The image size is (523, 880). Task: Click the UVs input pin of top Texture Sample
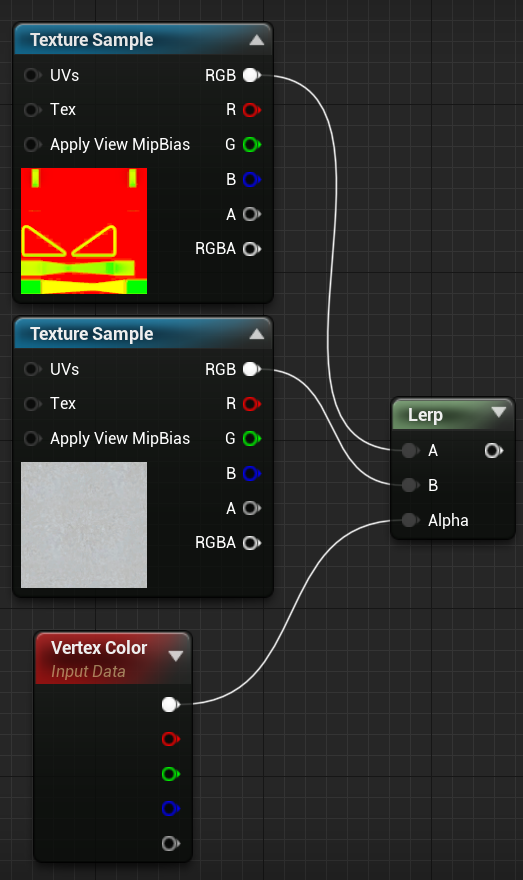tap(32, 75)
